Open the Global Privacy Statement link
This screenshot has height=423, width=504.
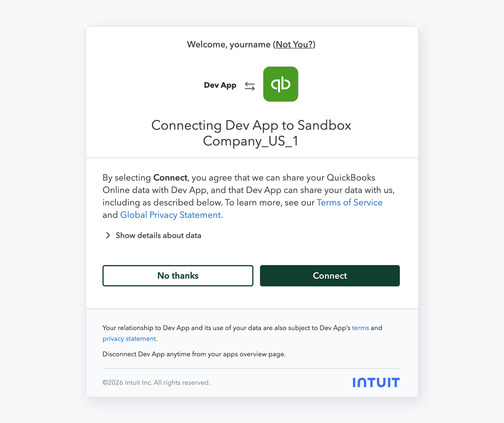tap(170, 215)
